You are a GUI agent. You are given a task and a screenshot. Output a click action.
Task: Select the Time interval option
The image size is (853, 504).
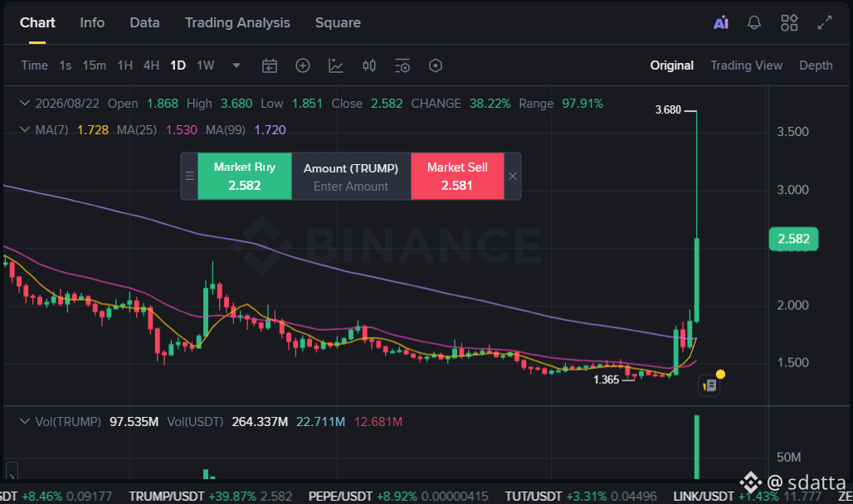pyautogui.click(x=34, y=65)
